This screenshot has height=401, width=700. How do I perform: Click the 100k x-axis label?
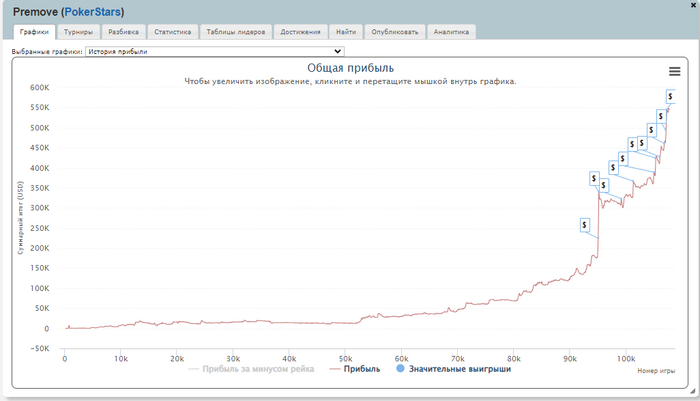click(625, 359)
